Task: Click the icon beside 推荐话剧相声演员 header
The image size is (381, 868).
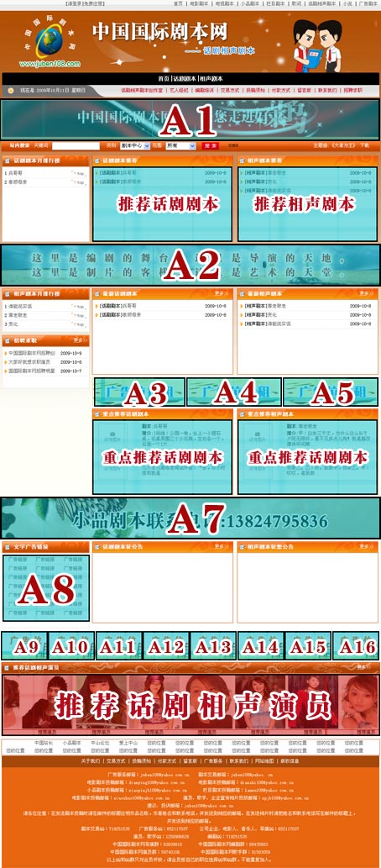Action: 7,668
